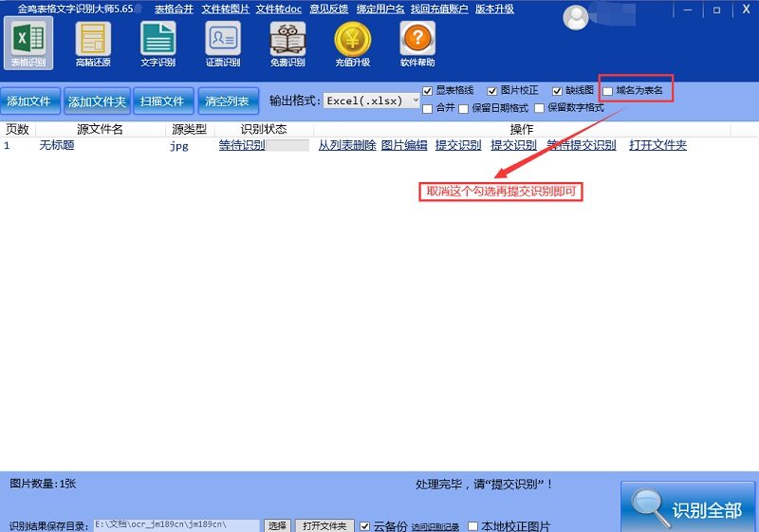Click the 添加文件 button
The image size is (759, 532).
[30, 101]
